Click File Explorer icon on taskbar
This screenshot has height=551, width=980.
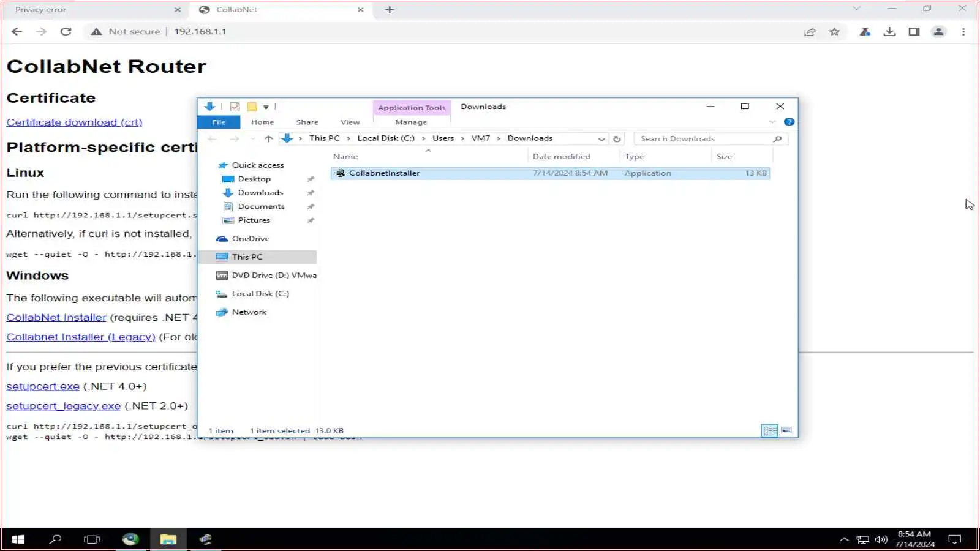168,539
